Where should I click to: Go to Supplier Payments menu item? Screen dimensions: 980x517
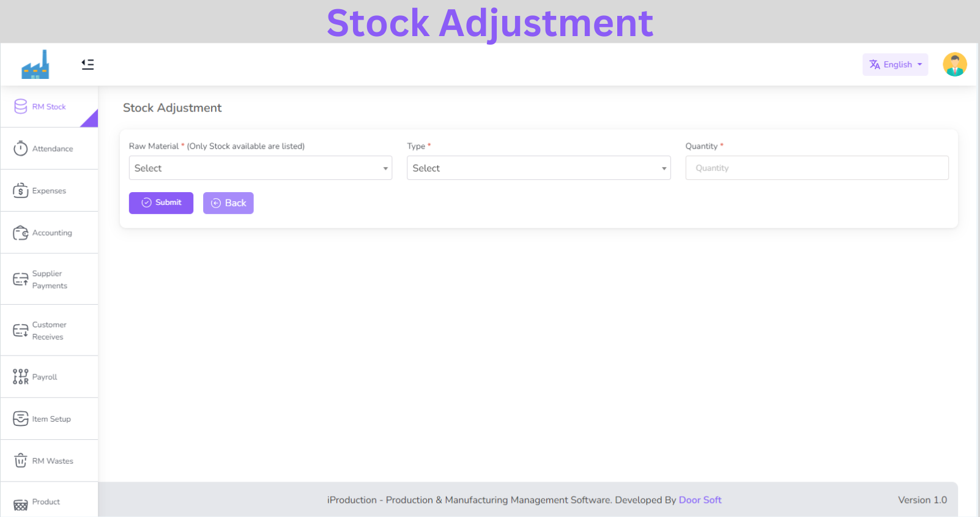click(x=49, y=280)
